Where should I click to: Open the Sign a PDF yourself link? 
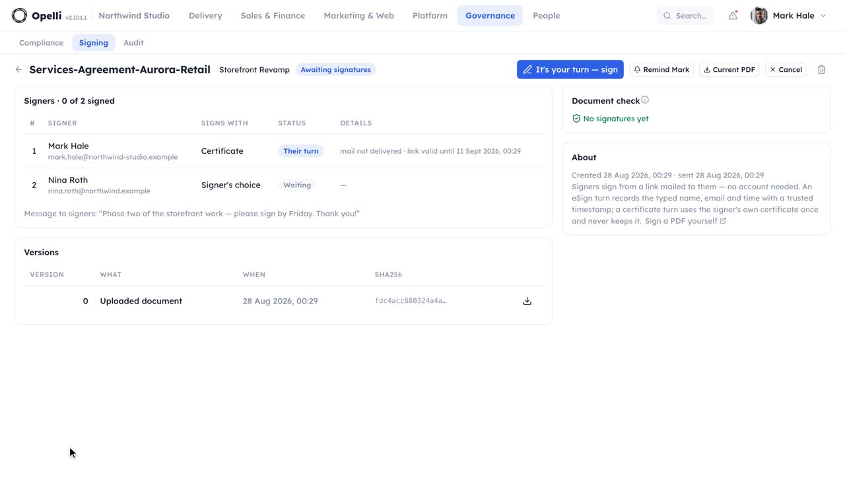pos(685,221)
